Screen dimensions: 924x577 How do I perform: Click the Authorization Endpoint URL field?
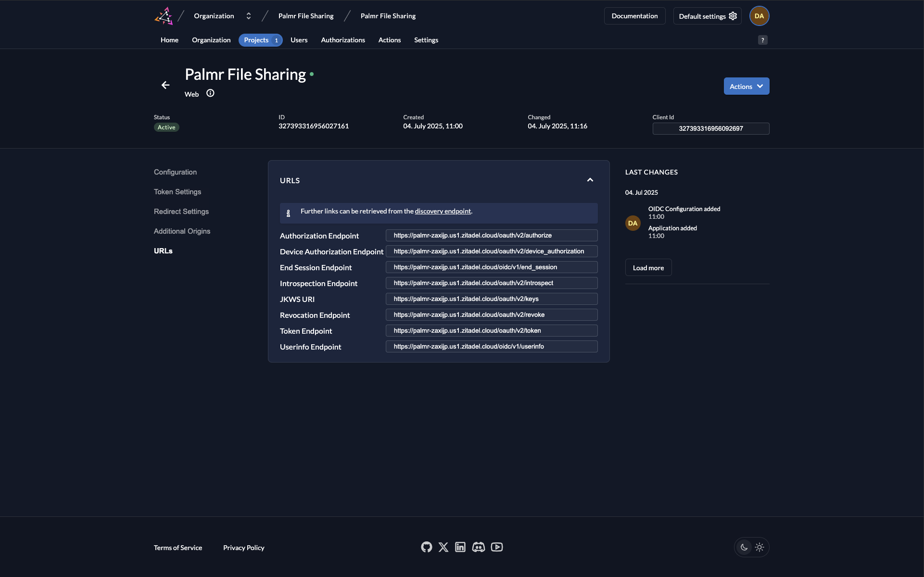[492, 235]
